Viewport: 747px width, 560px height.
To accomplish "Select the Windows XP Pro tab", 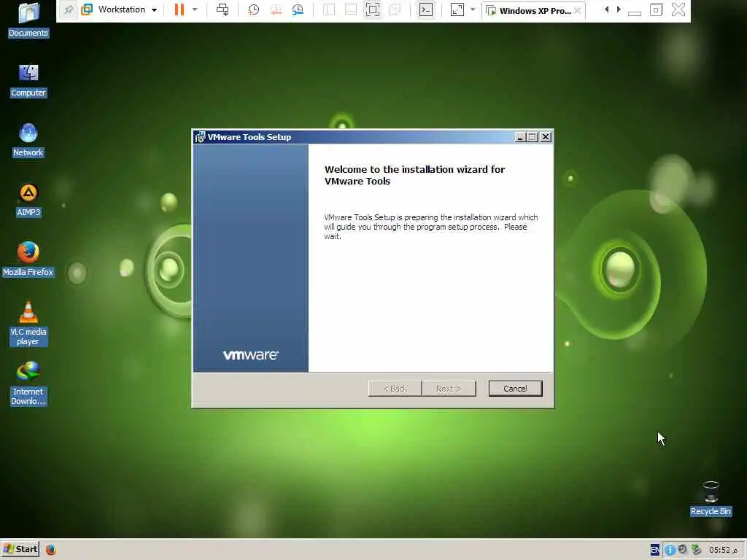I will pos(535,10).
